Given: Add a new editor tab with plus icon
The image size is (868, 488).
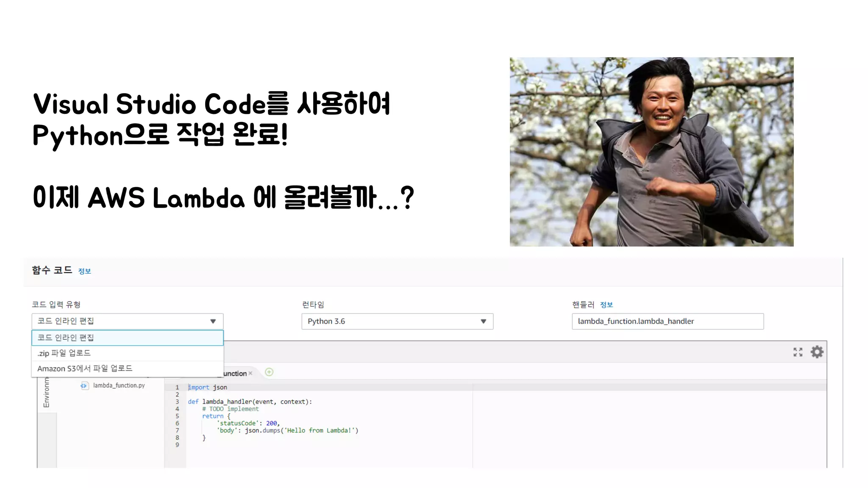Looking at the screenshot, I should [x=269, y=372].
